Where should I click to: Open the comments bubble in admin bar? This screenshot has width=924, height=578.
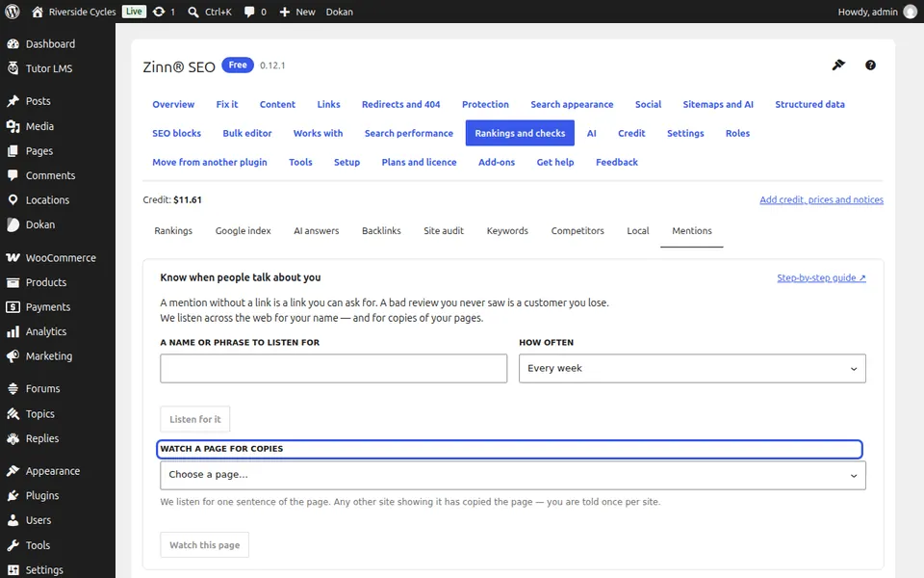tap(249, 12)
